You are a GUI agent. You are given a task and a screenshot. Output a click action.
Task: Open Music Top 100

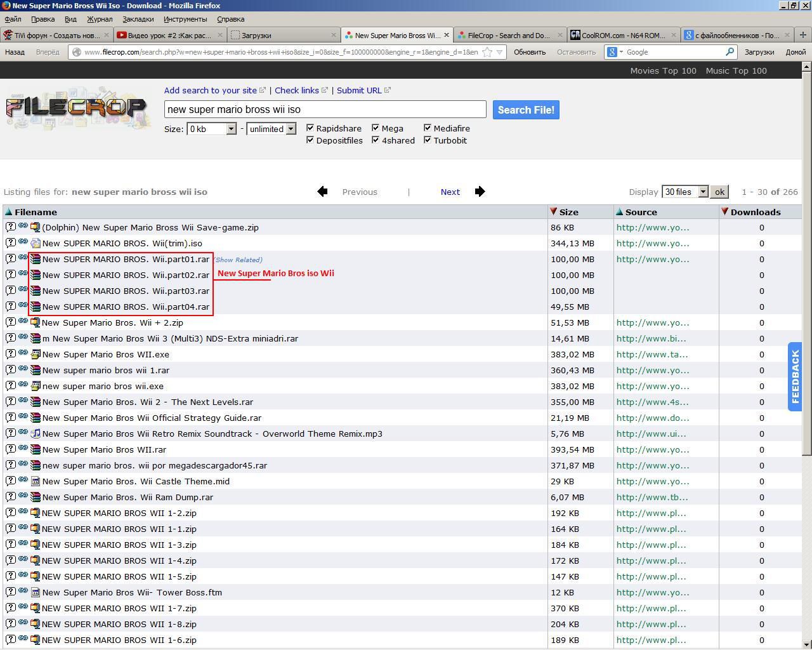tap(736, 70)
